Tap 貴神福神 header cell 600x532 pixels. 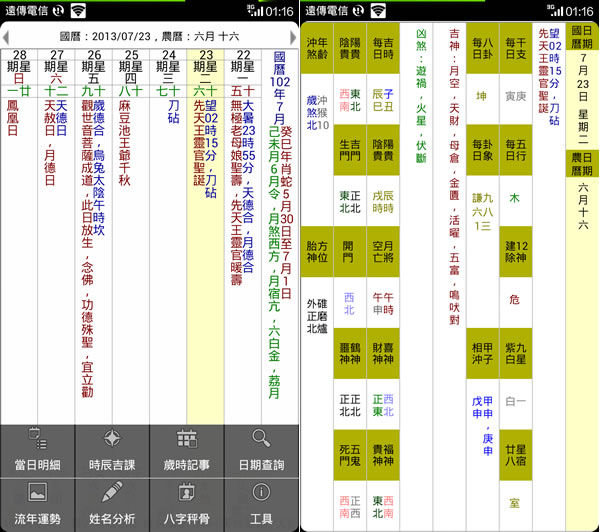(x=383, y=455)
